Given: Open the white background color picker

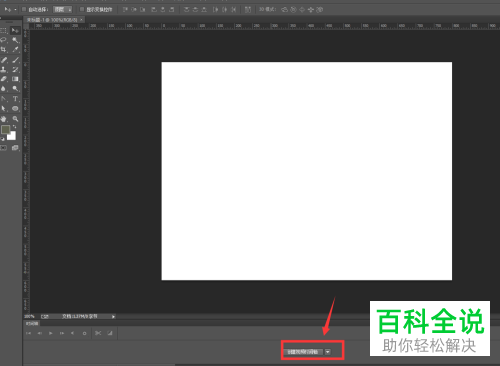Looking at the screenshot, I should 13,137.
